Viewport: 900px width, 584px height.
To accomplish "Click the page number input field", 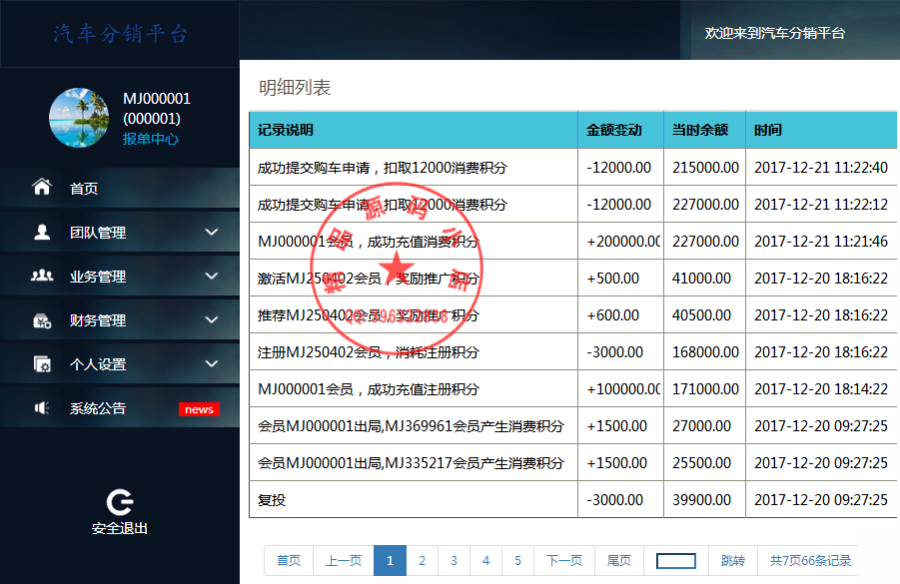I will (675, 561).
